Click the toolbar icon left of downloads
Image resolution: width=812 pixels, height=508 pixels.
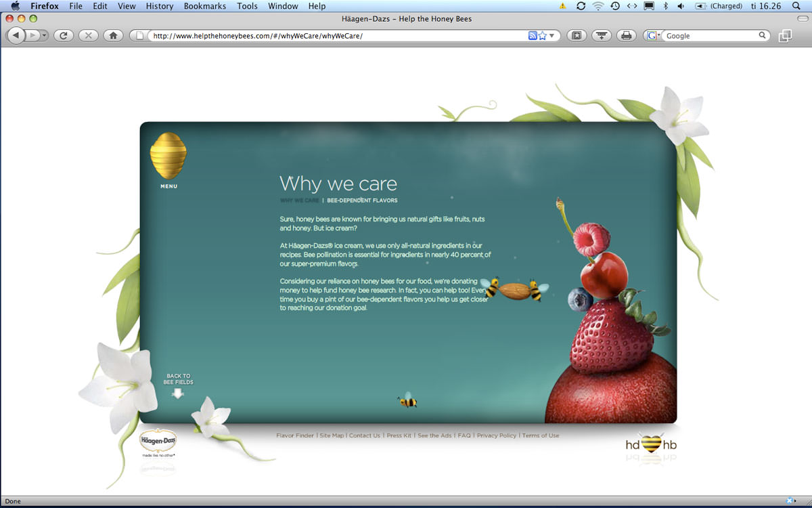click(x=577, y=35)
